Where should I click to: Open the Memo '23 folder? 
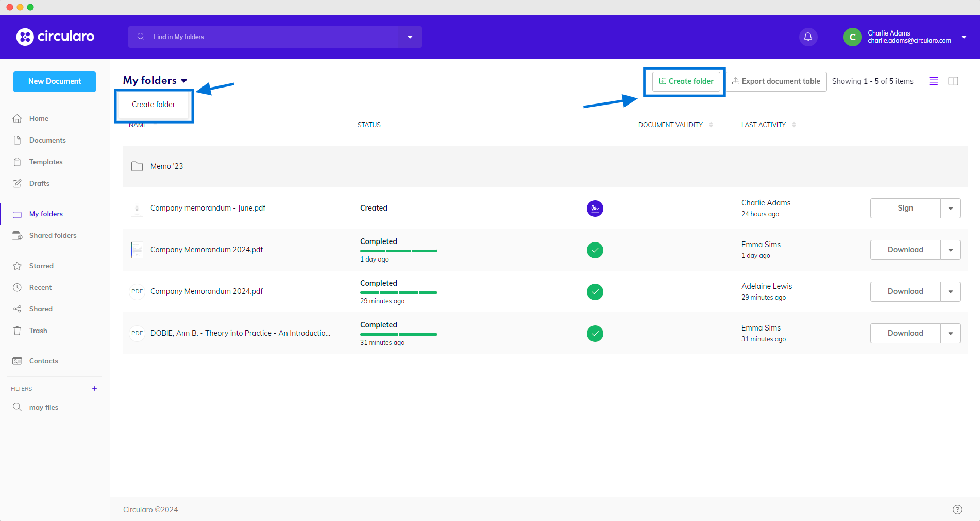point(166,166)
